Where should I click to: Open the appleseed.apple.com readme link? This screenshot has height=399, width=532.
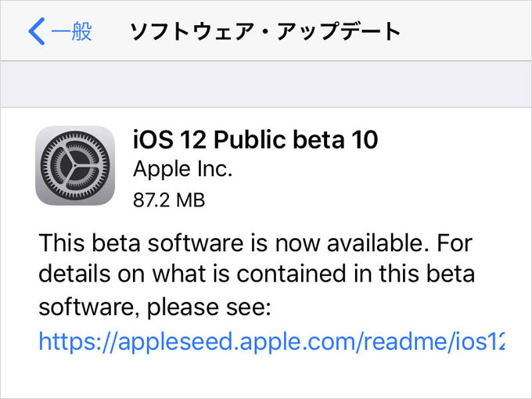(x=271, y=341)
